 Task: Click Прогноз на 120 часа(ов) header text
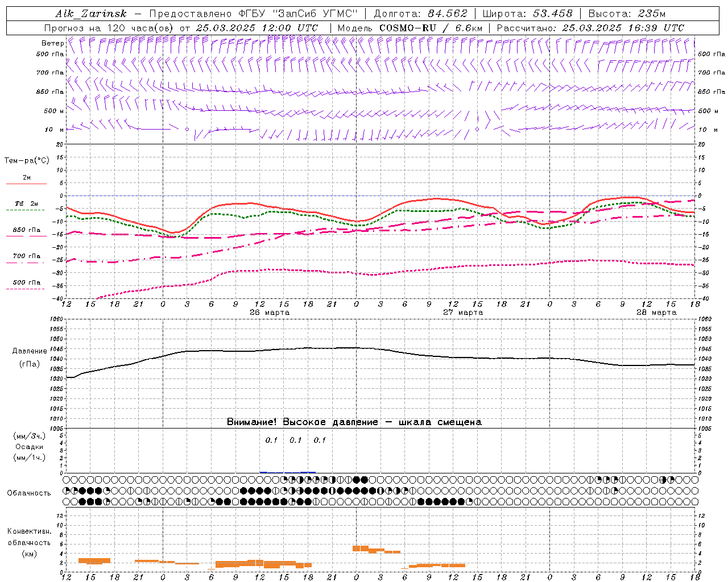tap(181, 28)
